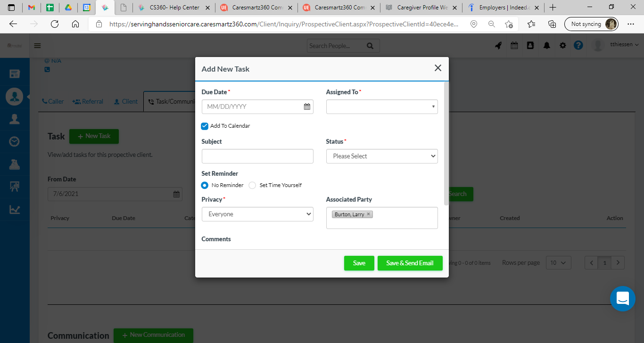Click the Subject text field

(257, 156)
